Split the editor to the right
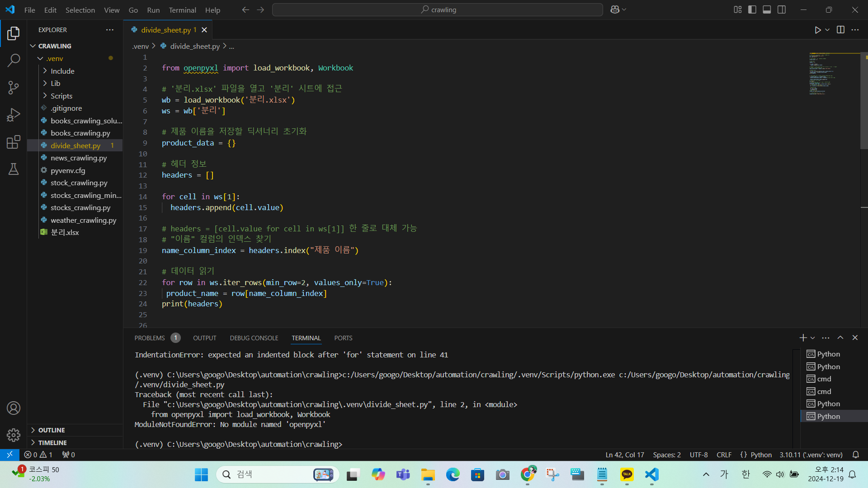Screen dimensions: 868x488 pos(840,30)
